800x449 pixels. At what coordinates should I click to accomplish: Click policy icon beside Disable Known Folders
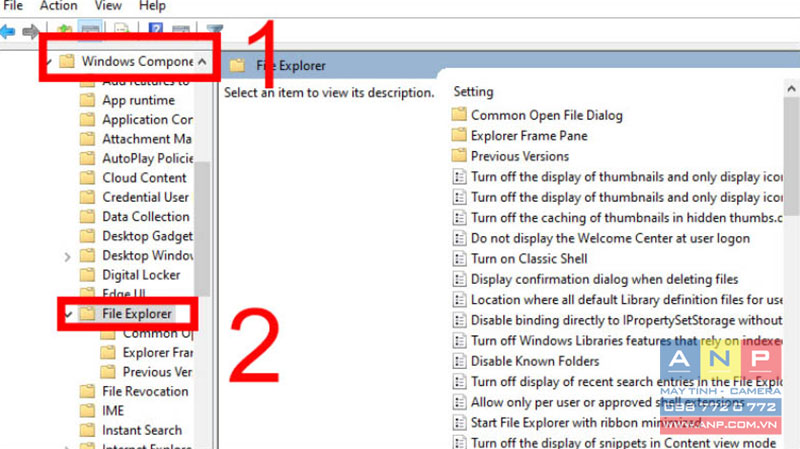pos(460,361)
